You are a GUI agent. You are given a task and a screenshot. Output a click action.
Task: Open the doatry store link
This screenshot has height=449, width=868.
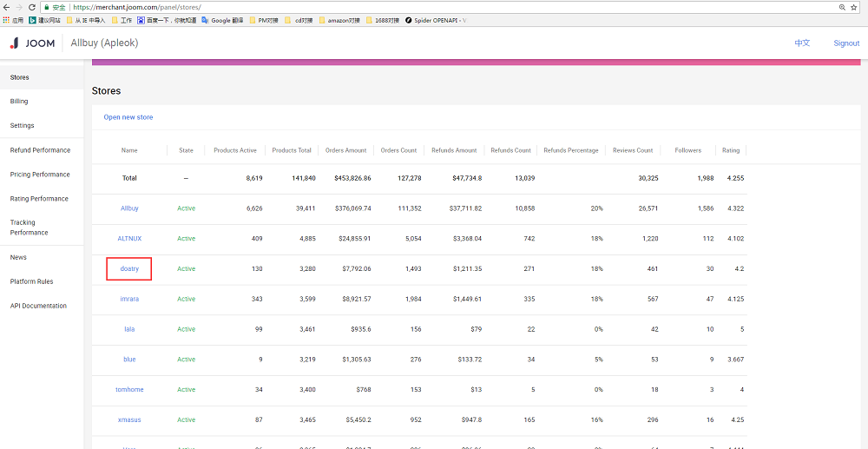[129, 269]
